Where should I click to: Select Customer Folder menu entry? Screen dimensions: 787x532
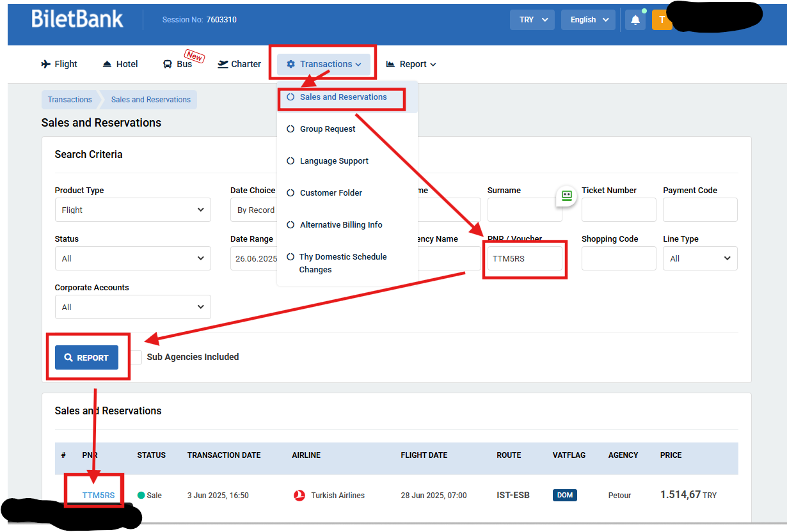[331, 193]
